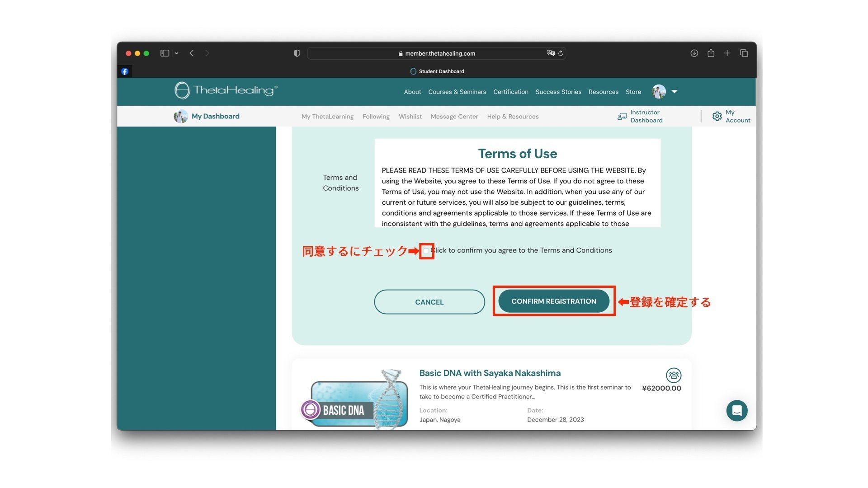Click the My Account gear icon

coord(717,116)
